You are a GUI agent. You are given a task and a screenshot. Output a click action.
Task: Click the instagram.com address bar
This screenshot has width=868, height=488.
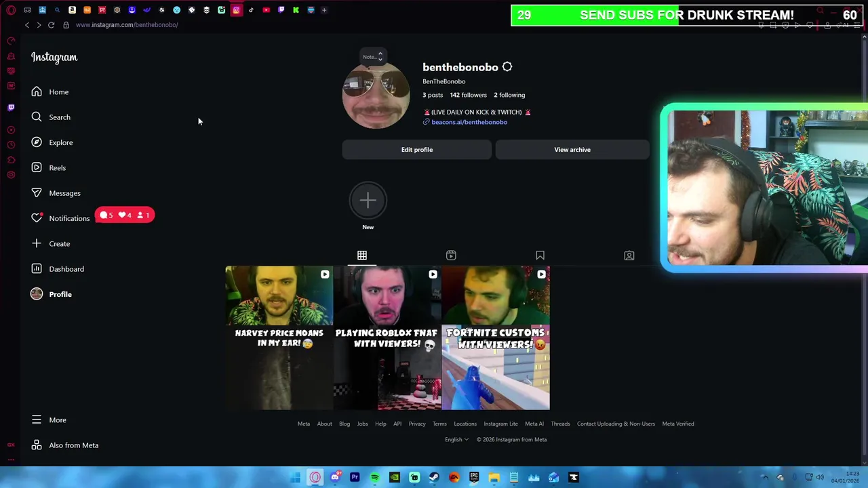tap(127, 25)
